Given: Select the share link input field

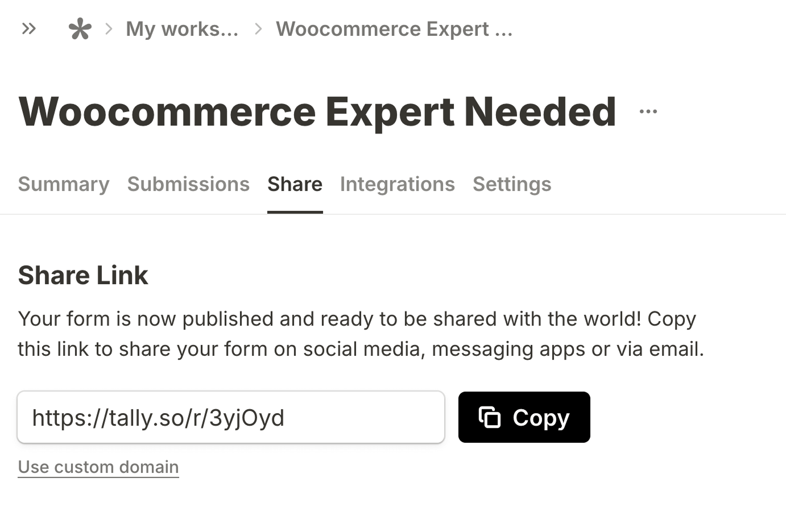Looking at the screenshot, I should [x=230, y=417].
